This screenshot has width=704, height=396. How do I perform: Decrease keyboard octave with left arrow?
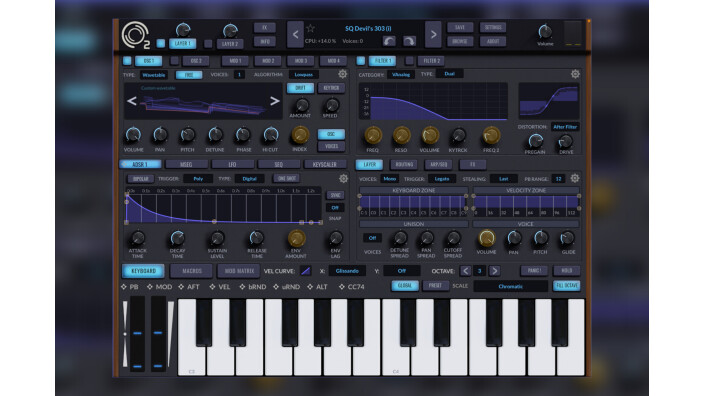coord(466,271)
